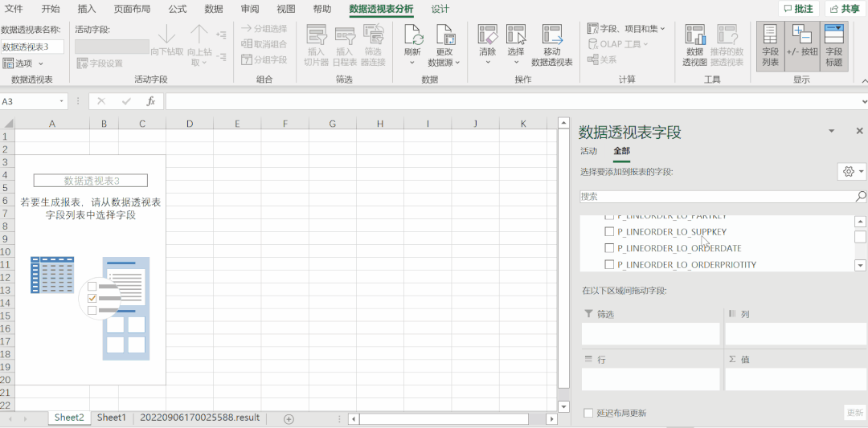Select the column D header
The image size is (868, 428).
coord(190,124)
